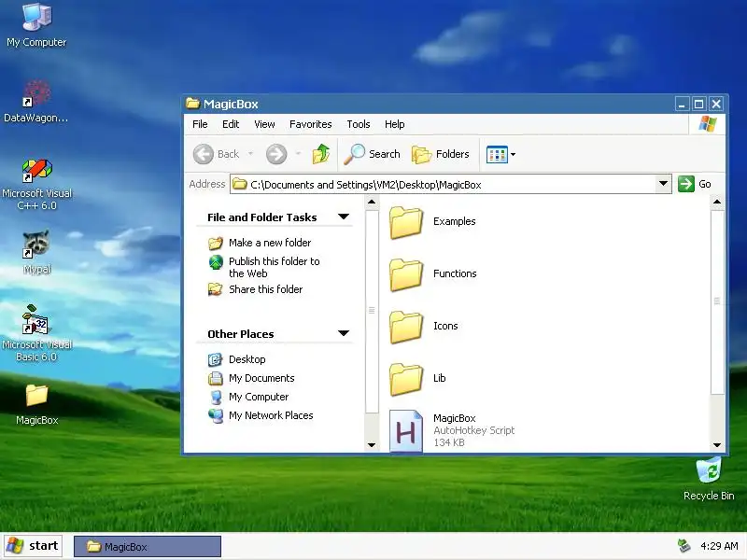Click My Network Places sidebar icon
Screen dimensions: 747x560
coord(216,416)
